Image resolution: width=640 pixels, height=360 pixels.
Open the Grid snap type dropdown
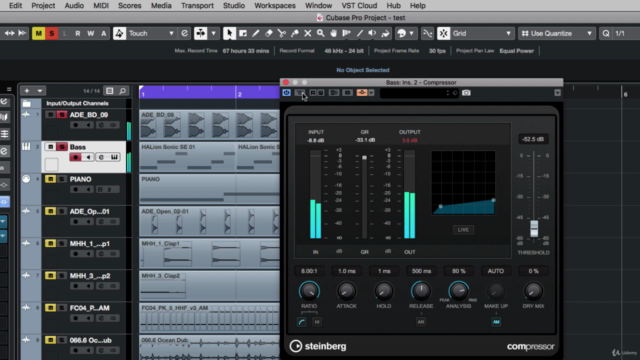pyautogui.click(x=482, y=33)
